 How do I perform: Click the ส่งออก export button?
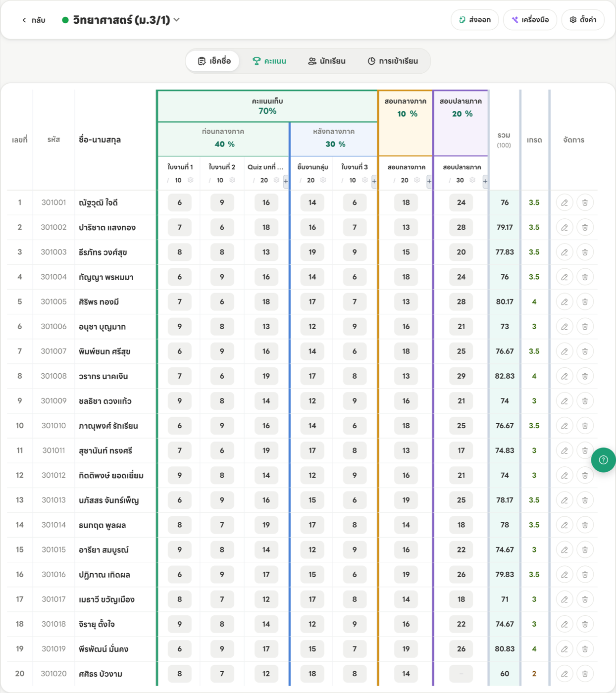(474, 20)
